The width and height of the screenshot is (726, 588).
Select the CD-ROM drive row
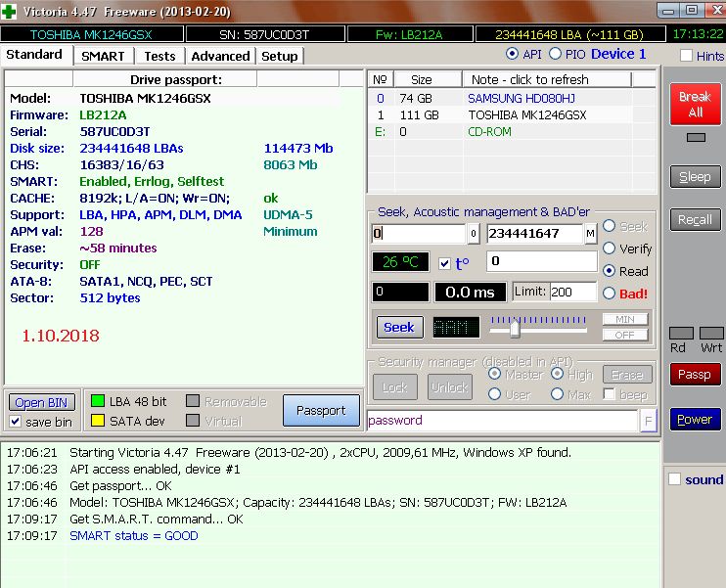click(x=501, y=131)
